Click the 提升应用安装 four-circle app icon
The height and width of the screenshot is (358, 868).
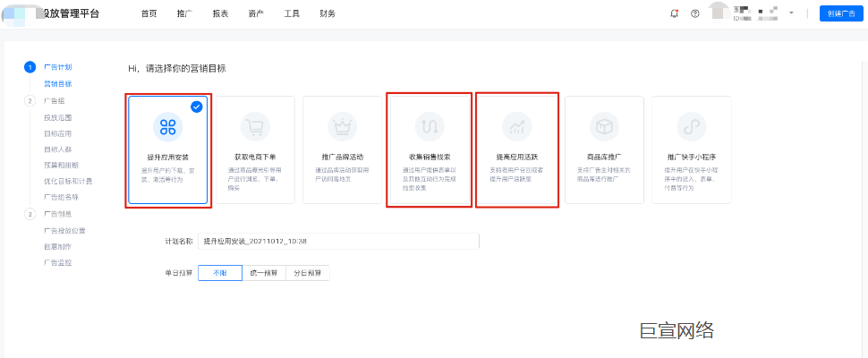[x=167, y=127]
